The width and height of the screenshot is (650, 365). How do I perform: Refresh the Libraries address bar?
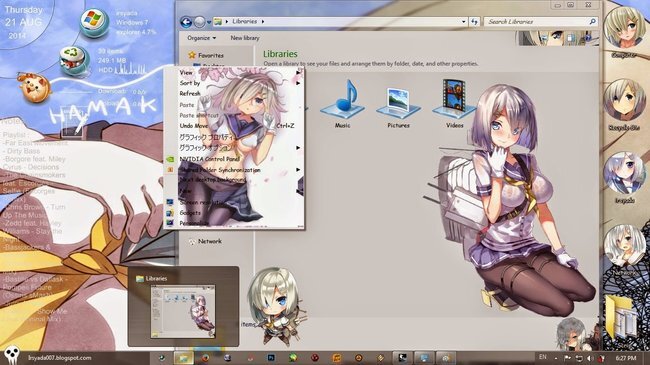pyautogui.click(x=474, y=22)
